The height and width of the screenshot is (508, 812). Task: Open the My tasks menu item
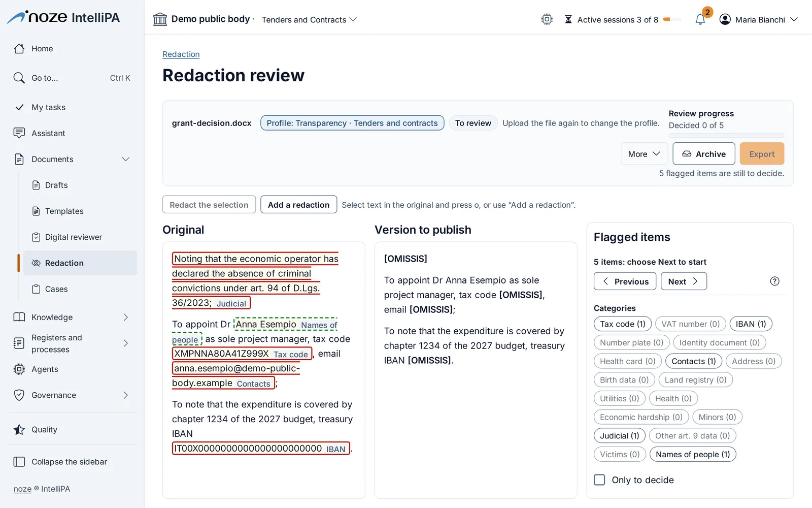[x=72, y=107]
